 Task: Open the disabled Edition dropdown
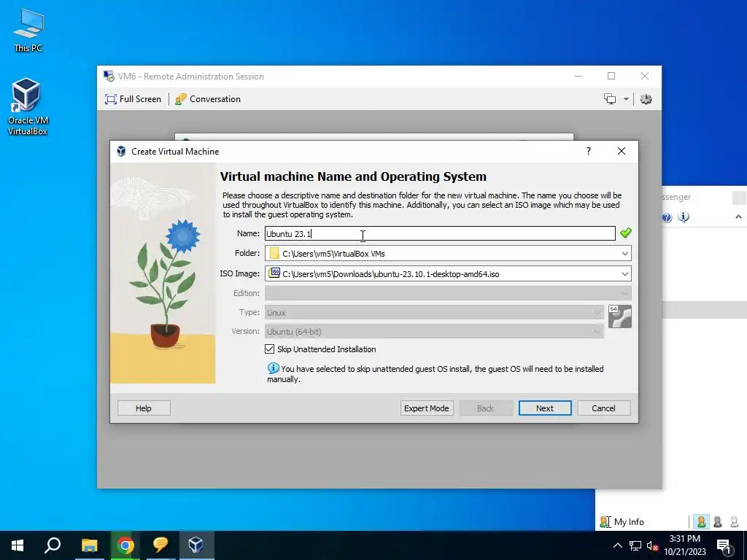448,293
